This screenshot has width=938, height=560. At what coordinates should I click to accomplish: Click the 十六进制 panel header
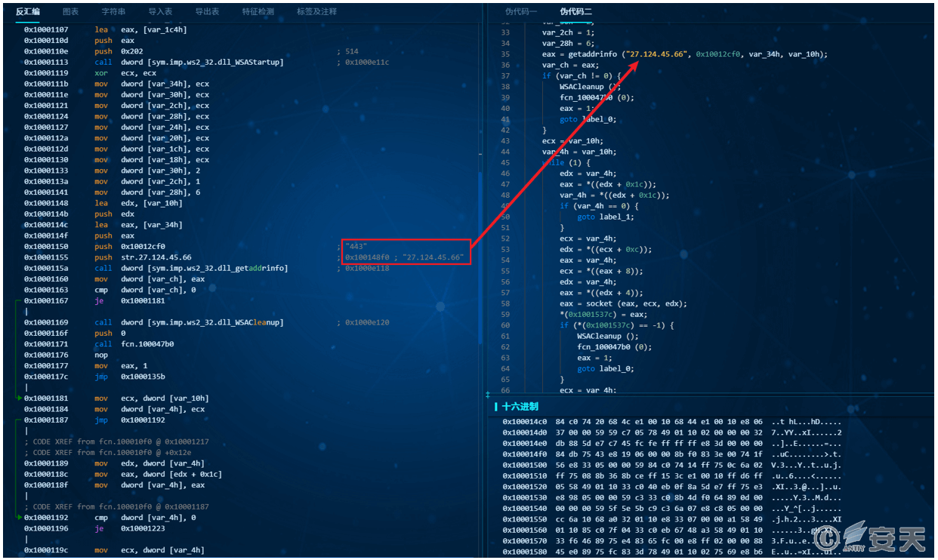tap(520, 407)
